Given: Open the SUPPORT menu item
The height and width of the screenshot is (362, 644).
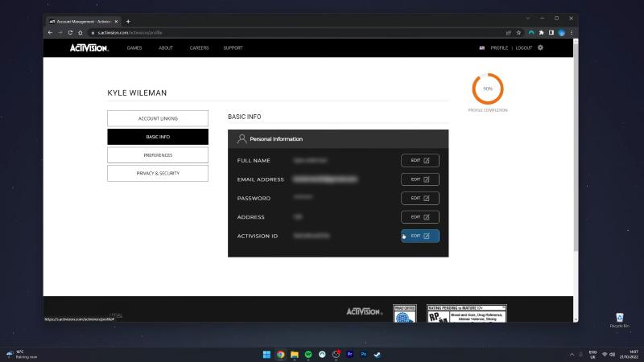Looking at the screenshot, I should pyautogui.click(x=233, y=48).
